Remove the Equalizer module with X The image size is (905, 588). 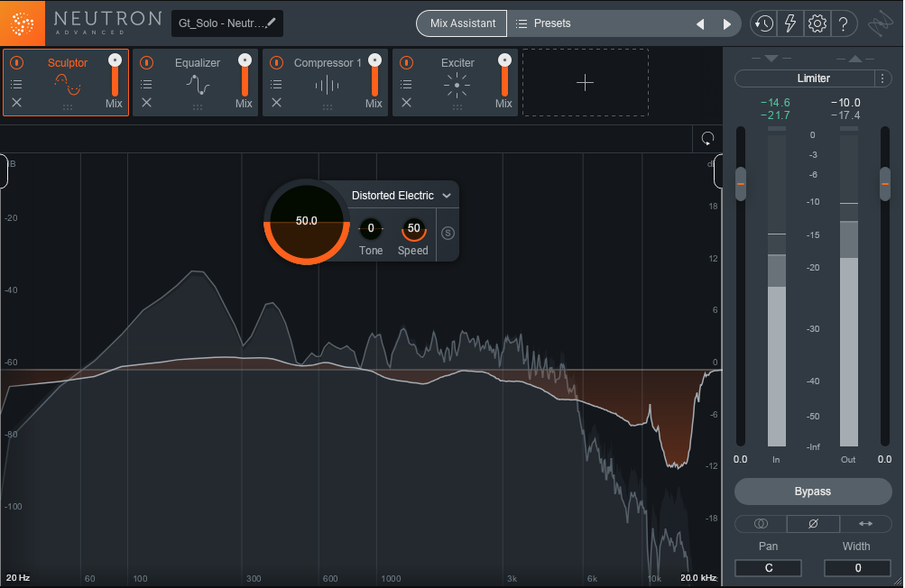click(x=146, y=102)
